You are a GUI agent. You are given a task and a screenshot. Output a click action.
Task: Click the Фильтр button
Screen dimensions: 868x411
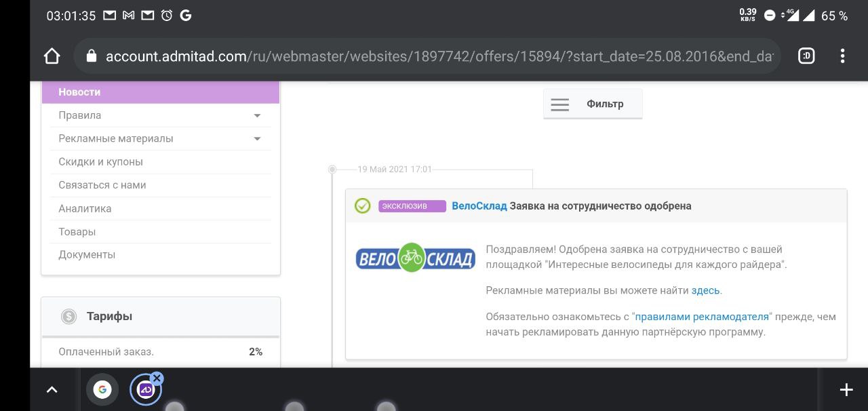[593, 104]
